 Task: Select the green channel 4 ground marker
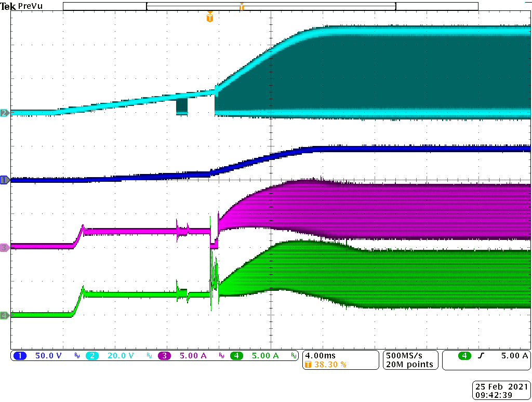[x=4, y=315]
